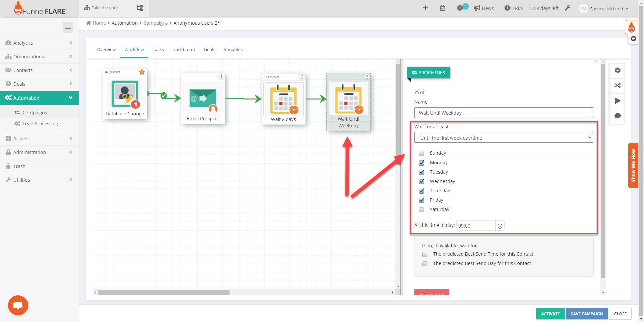Switch to the Workflow tab

click(134, 49)
